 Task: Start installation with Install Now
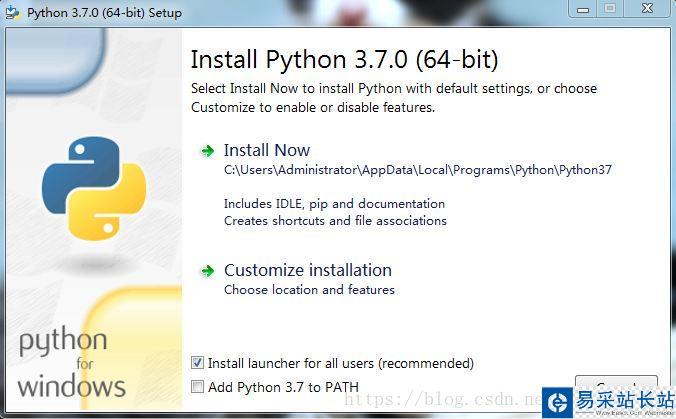266,151
